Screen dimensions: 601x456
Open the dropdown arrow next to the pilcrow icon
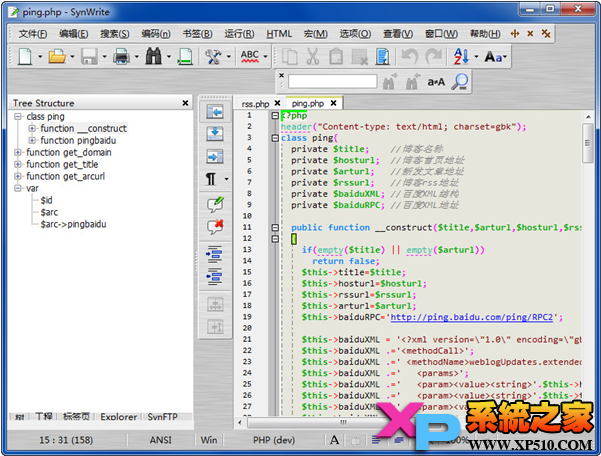pos(227,179)
